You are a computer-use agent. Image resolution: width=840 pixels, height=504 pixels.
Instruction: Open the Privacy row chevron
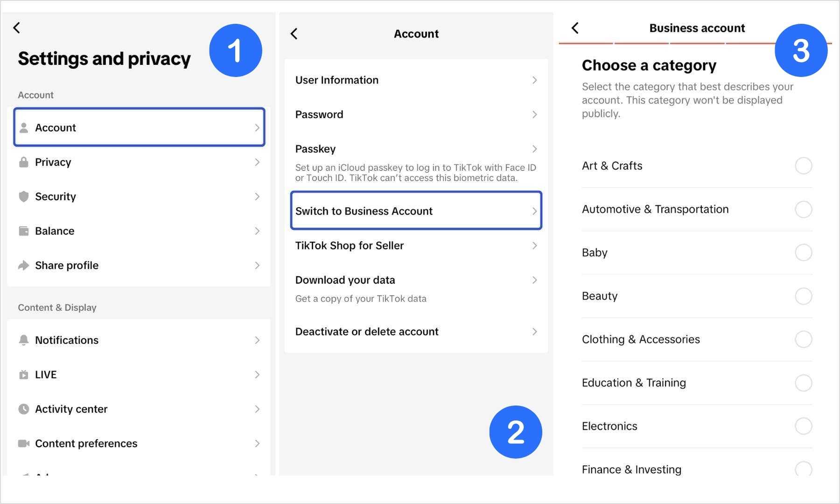pyautogui.click(x=257, y=162)
